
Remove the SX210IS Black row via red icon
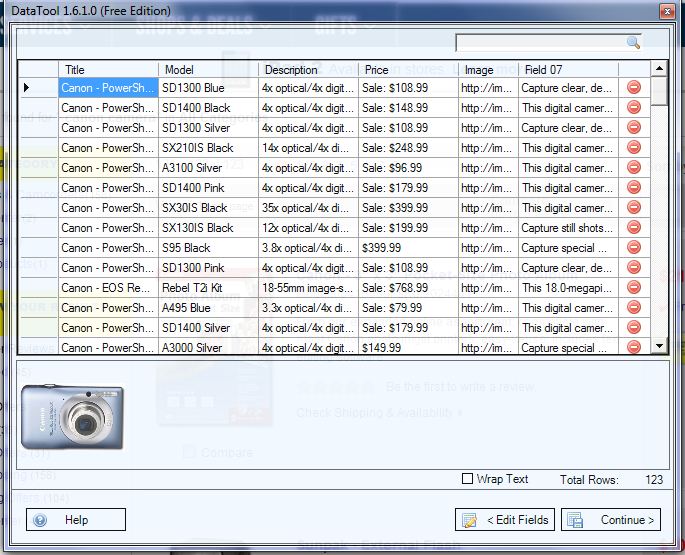pyautogui.click(x=634, y=148)
